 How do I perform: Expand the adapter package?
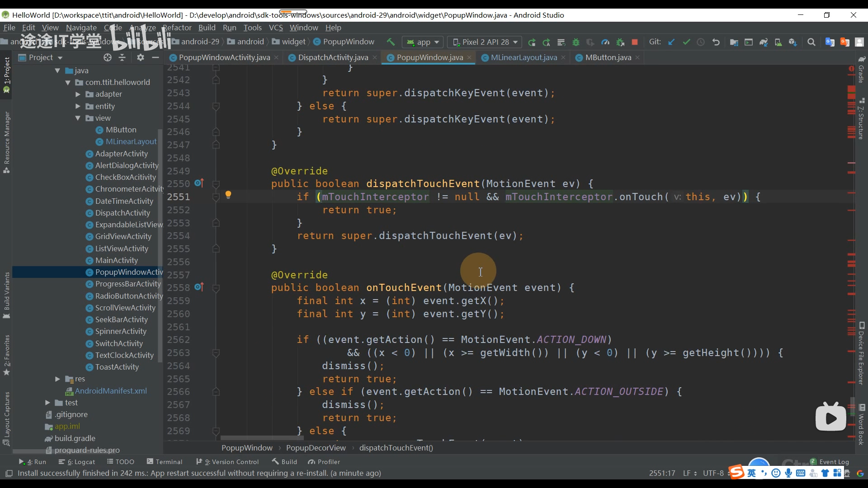click(x=78, y=94)
